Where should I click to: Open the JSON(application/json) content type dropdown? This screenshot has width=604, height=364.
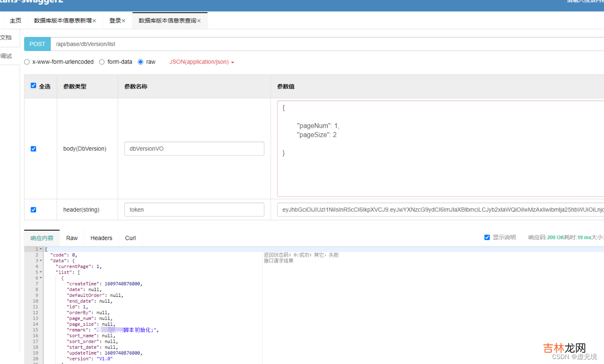coord(202,62)
